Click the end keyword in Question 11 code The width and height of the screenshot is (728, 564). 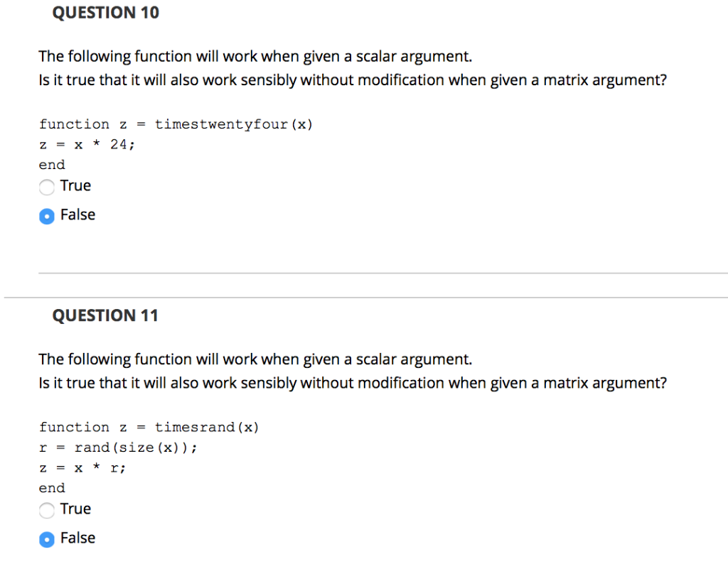(x=51, y=488)
